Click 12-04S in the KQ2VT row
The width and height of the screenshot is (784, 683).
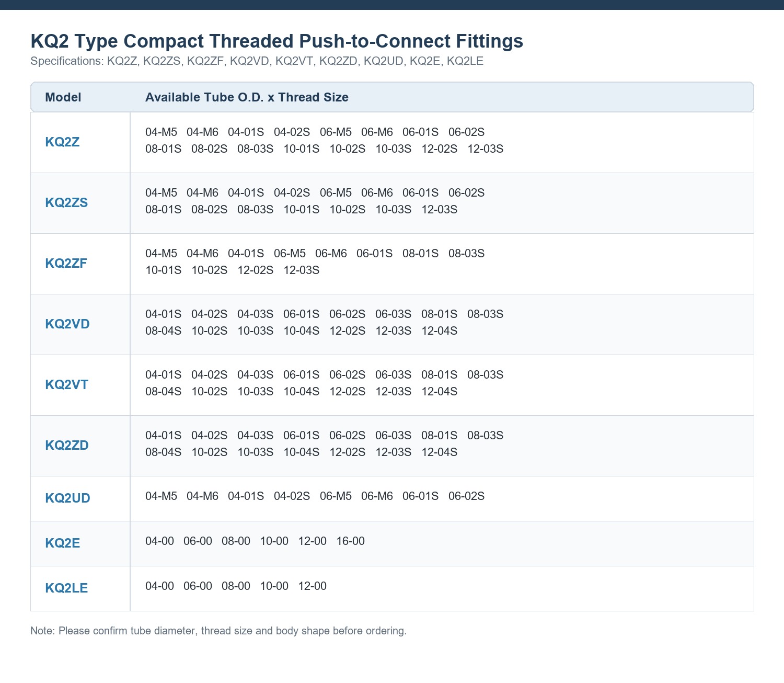440,392
